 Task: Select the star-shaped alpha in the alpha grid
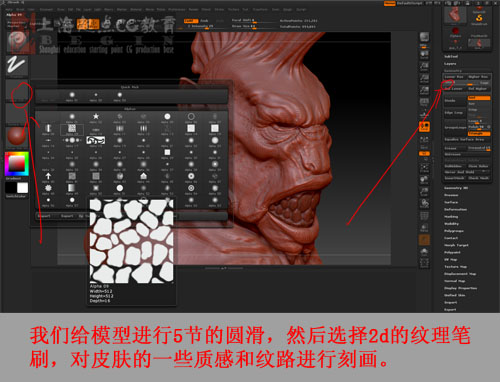point(96,116)
